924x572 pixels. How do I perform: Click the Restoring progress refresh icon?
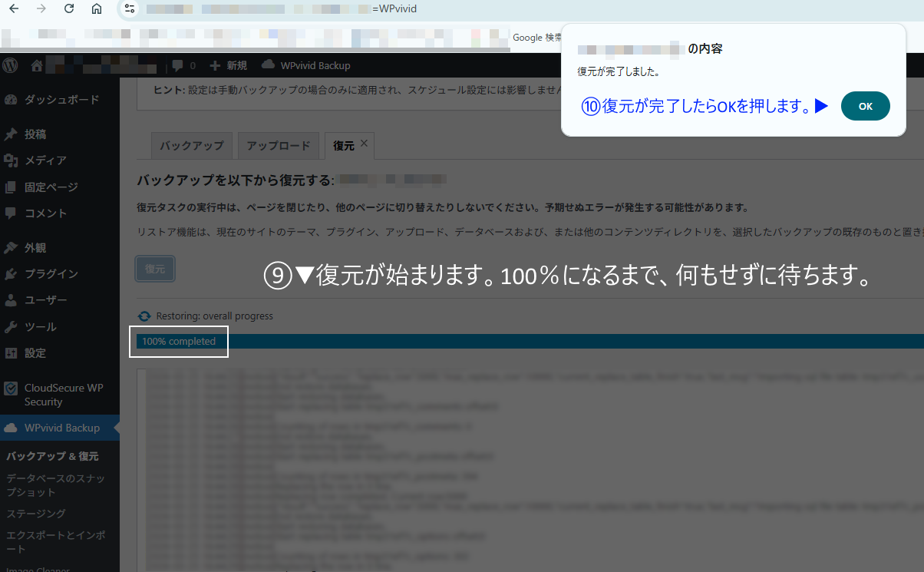coord(144,316)
